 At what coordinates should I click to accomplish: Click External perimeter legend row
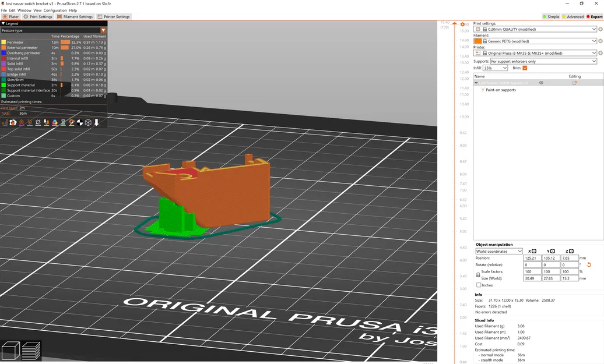click(54, 48)
